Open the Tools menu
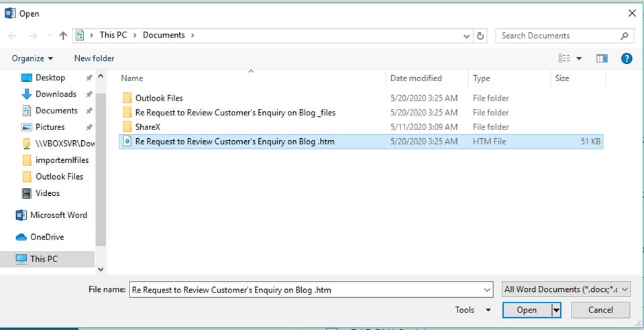The width and height of the screenshot is (644, 330). pyautogui.click(x=473, y=310)
